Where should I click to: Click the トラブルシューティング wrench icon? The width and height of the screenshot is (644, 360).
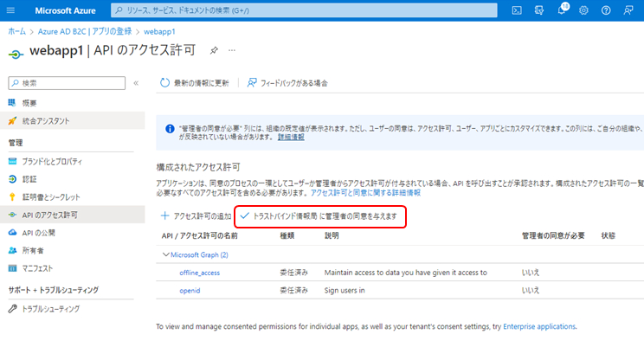tap(12, 309)
